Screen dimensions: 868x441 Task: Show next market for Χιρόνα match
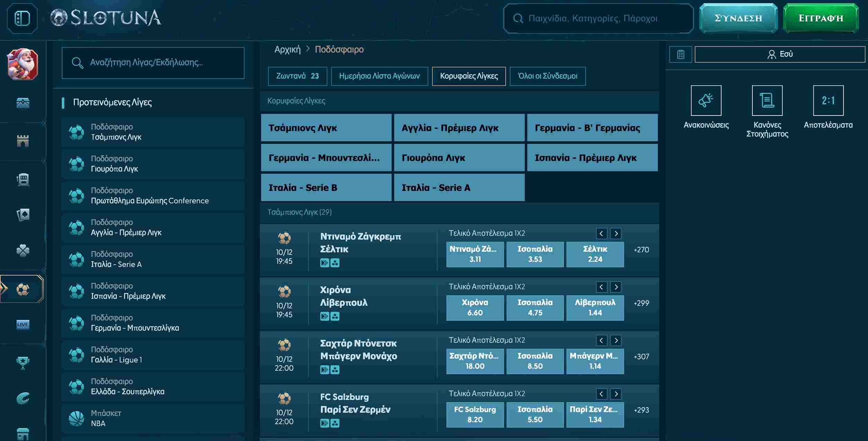click(616, 287)
